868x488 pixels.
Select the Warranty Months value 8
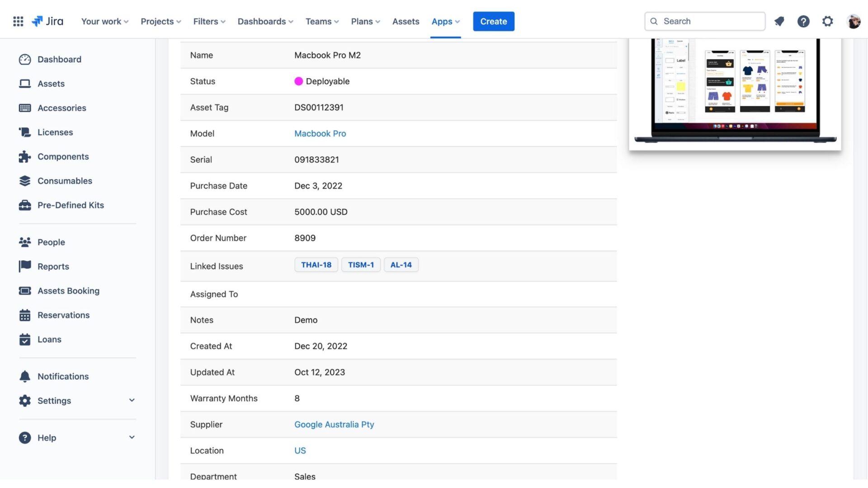pyautogui.click(x=297, y=399)
